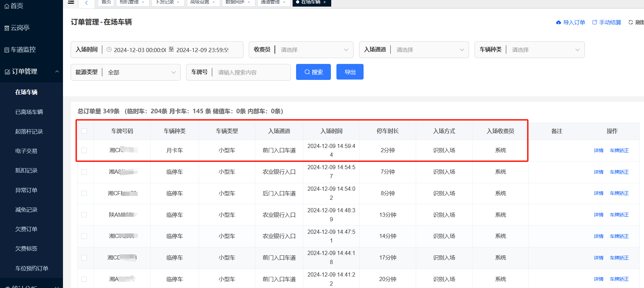Check the row with 月卡车 entry
Viewport: 644px width, 288px height.
84,150
